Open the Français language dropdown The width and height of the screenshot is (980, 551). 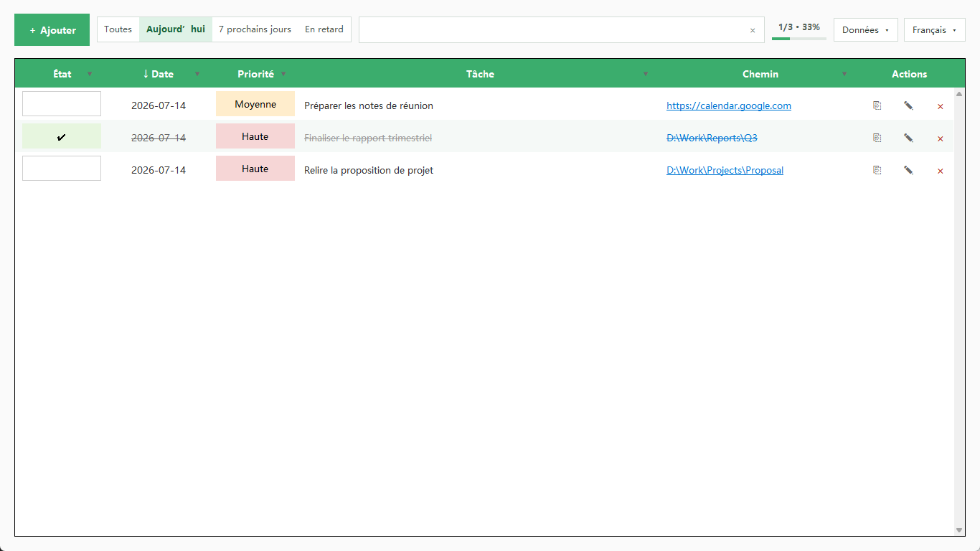934,30
